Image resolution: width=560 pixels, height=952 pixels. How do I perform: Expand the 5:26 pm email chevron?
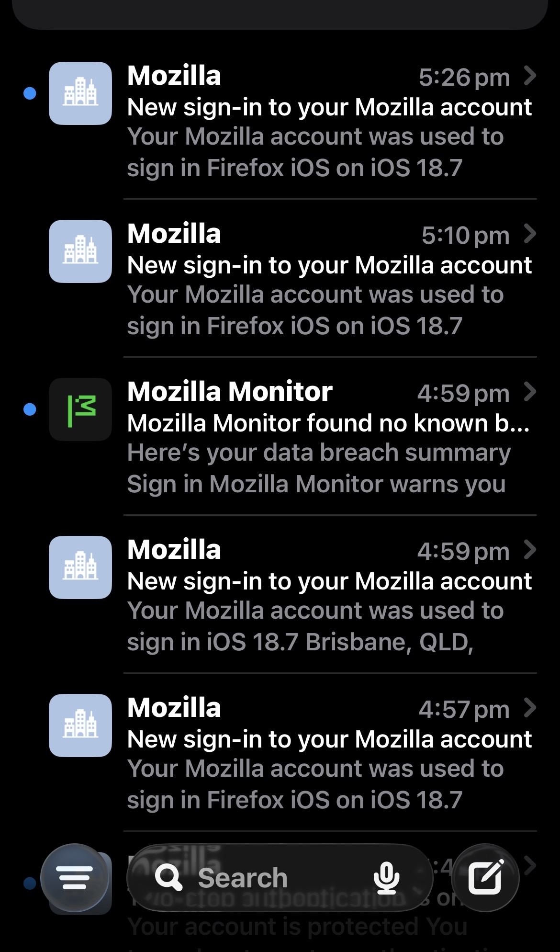point(530,76)
